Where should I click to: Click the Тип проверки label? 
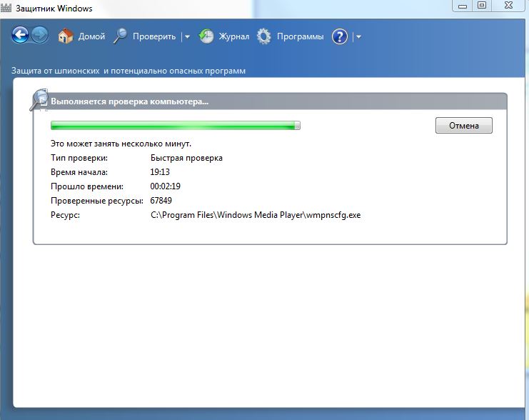(79, 158)
